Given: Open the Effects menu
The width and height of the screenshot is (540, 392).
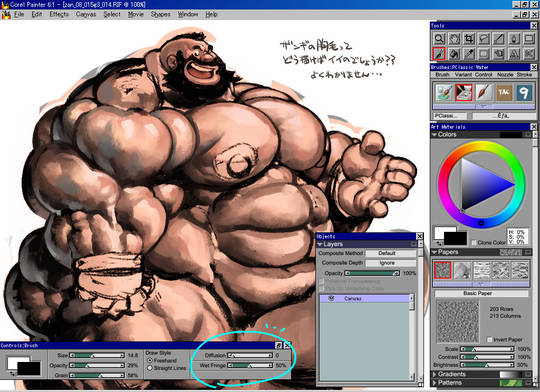Looking at the screenshot, I should pos(59,14).
